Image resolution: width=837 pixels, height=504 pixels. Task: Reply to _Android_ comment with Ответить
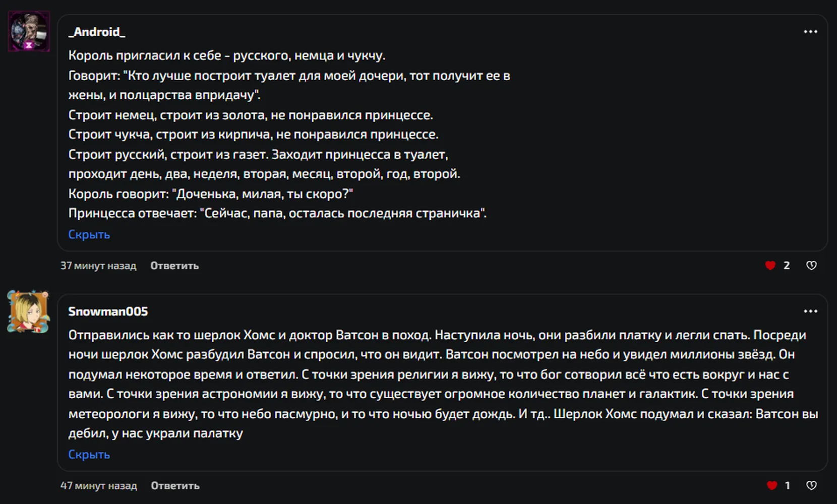(174, 266)
